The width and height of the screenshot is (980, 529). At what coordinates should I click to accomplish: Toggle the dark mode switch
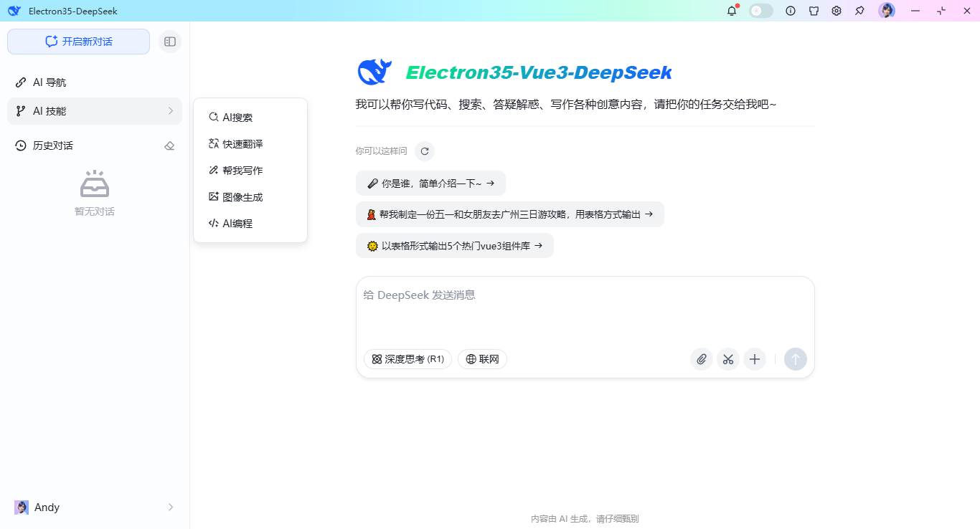coord(760,10)
